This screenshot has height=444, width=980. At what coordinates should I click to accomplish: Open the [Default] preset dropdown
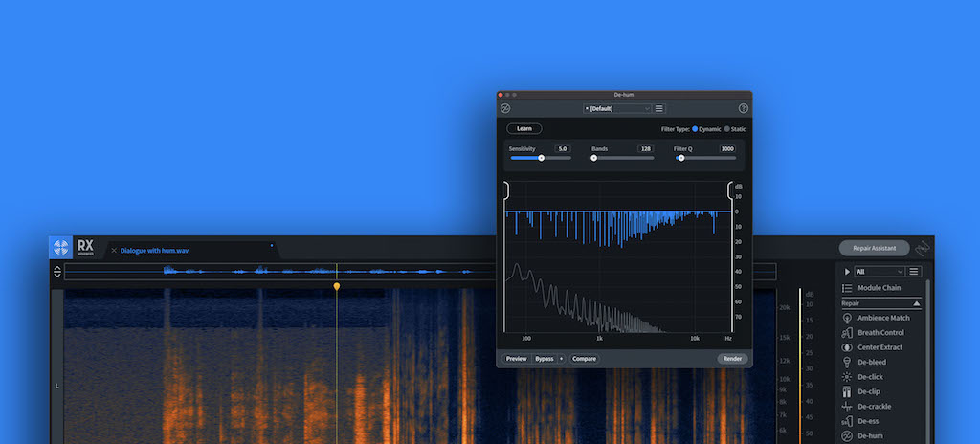617,108
